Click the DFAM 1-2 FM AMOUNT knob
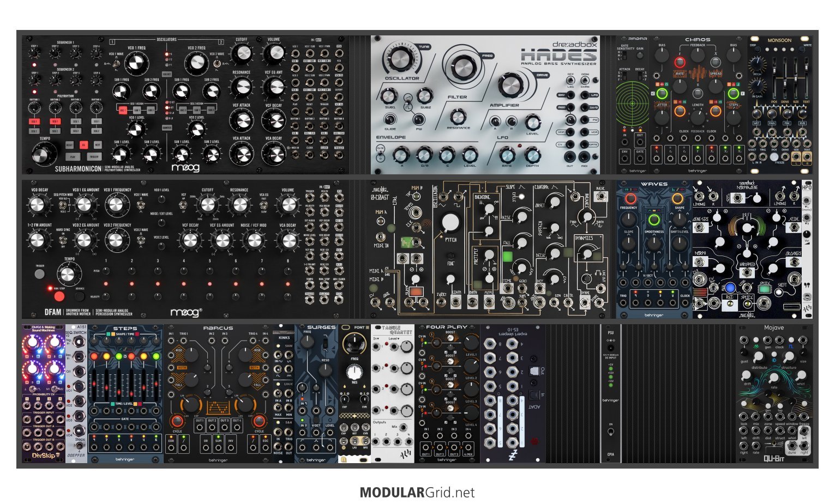The width and height of the screenshot is (835, 504). 37,240
